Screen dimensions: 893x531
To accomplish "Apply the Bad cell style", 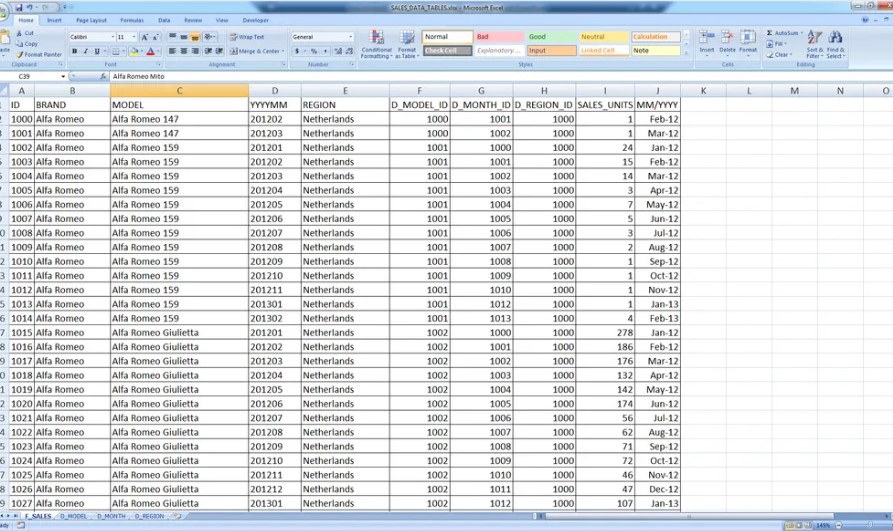I will click(499, 36).
